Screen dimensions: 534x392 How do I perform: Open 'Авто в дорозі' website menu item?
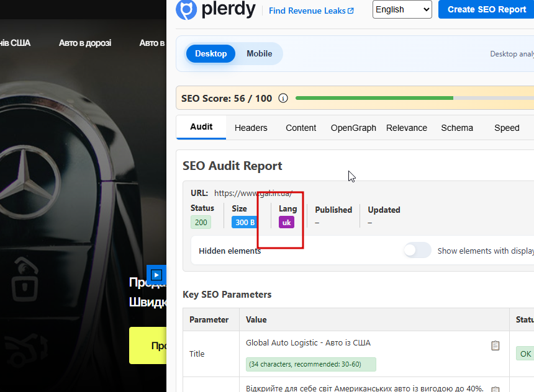[85, 43]
